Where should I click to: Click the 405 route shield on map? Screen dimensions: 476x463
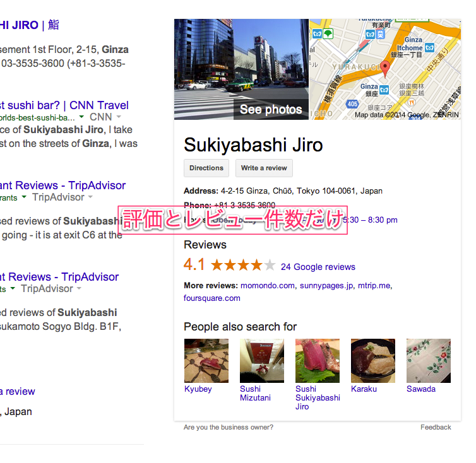352,104
